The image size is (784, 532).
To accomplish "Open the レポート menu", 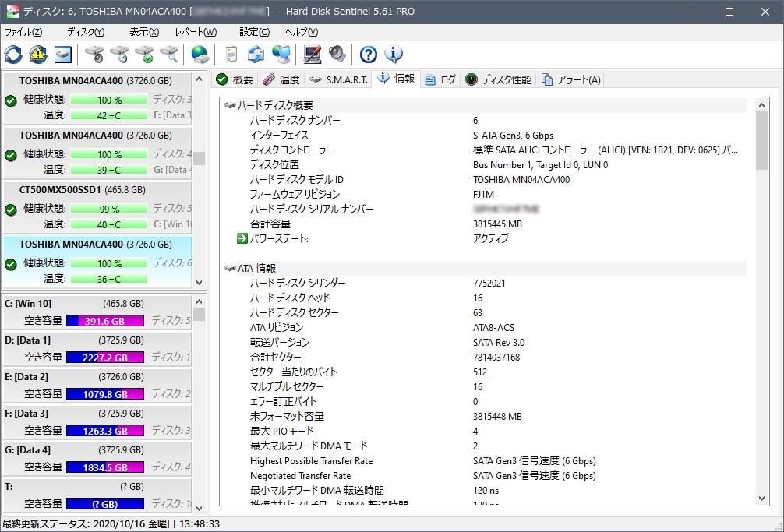I will click(196, 32).
